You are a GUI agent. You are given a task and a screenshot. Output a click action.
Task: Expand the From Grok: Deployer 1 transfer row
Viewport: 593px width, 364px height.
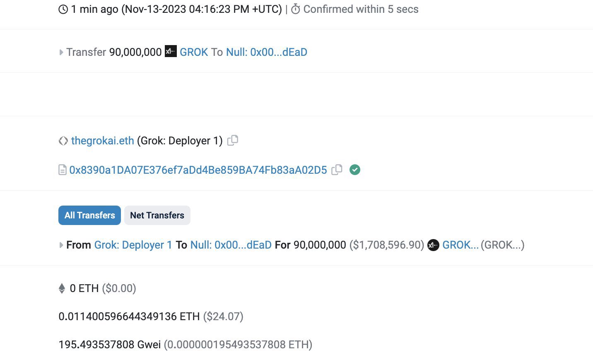point(61,245)
